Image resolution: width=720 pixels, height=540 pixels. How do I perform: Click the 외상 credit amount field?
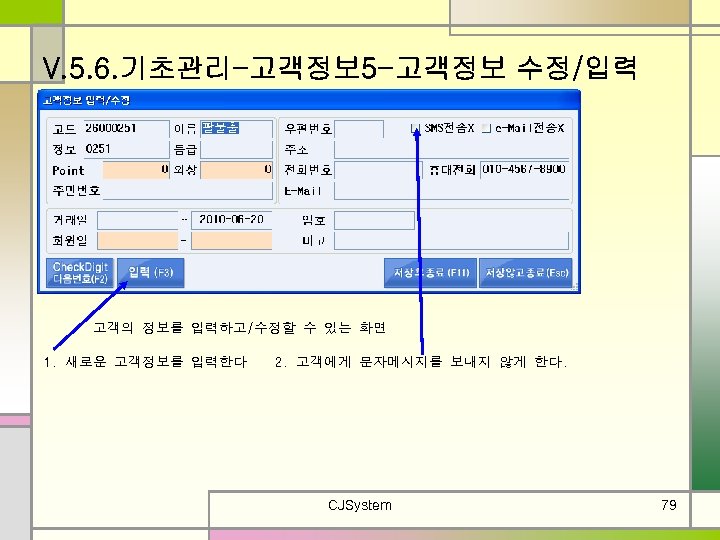tap(236, 170)
